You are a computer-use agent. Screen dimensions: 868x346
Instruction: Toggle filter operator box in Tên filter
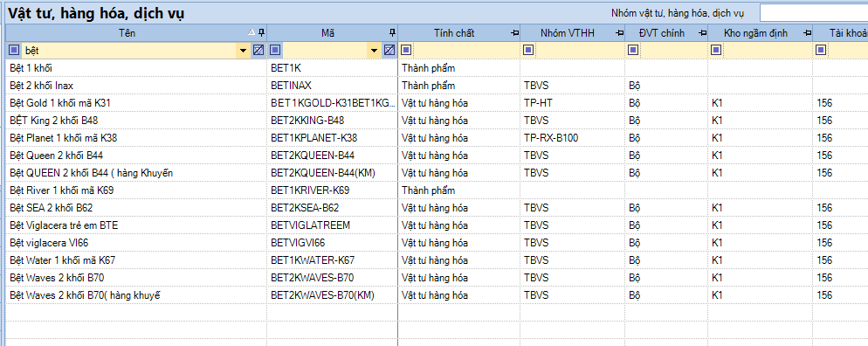(14, 51)
